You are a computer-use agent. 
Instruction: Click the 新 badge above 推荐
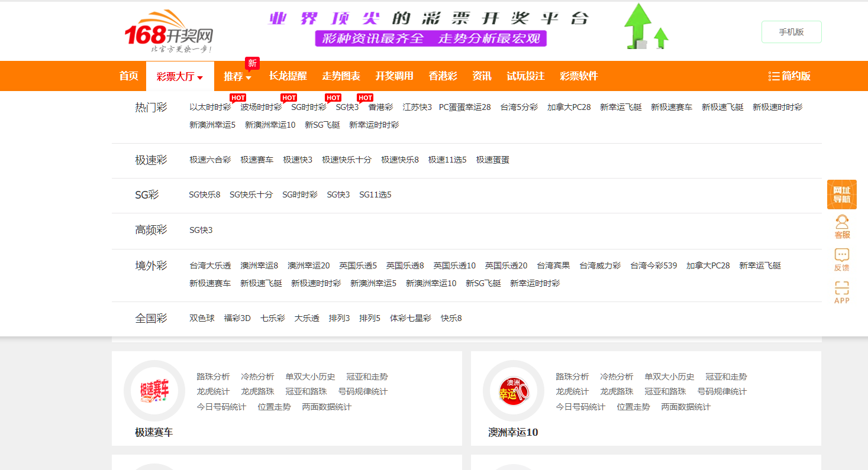(x=251, y=63)
